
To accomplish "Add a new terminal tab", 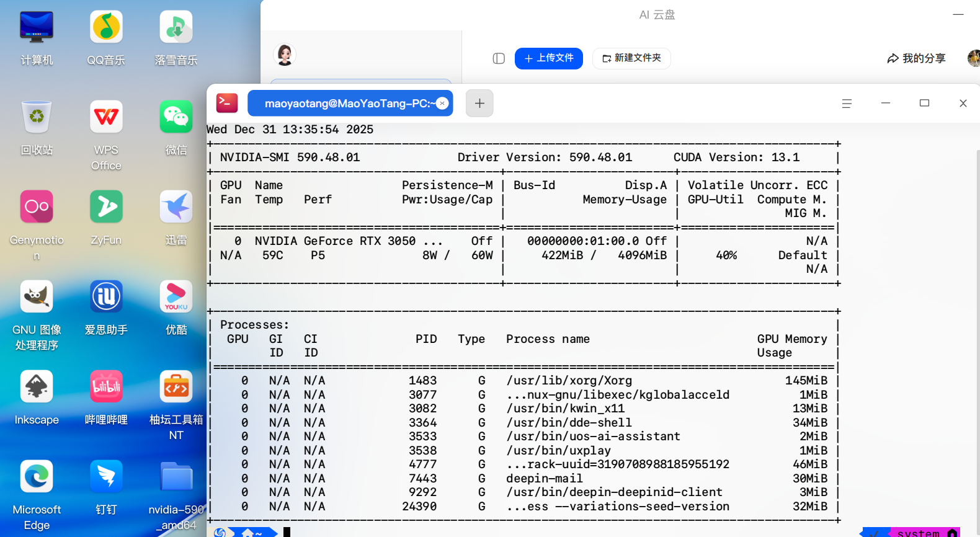I will (479, 103).
